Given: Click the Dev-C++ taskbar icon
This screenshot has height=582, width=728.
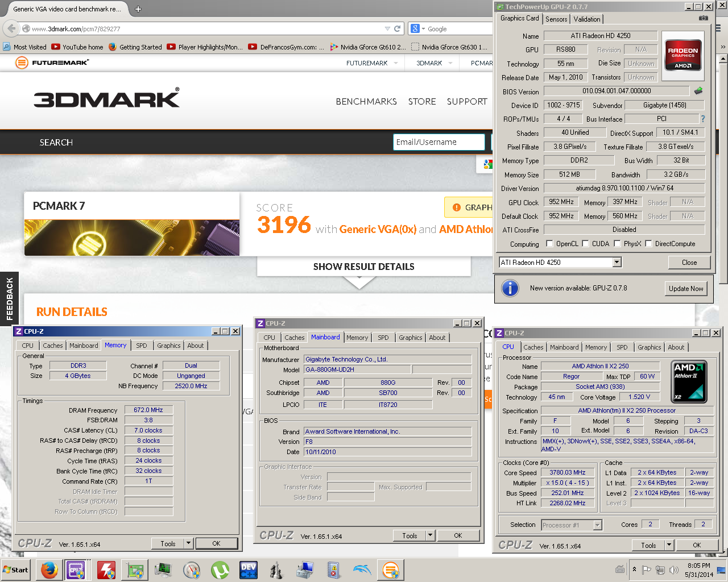Looking at the screenshot, I should (249, 570).
